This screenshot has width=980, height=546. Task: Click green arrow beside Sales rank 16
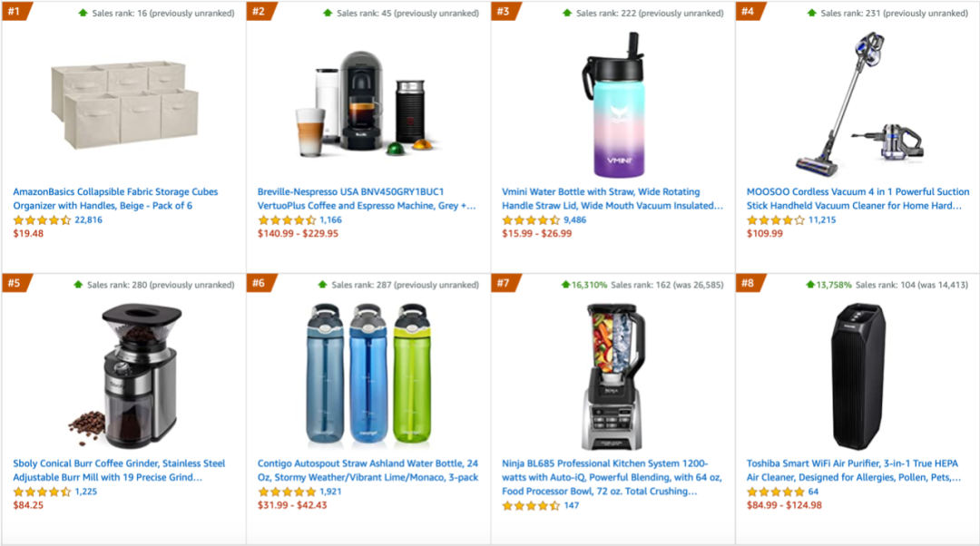click(83, 14)
